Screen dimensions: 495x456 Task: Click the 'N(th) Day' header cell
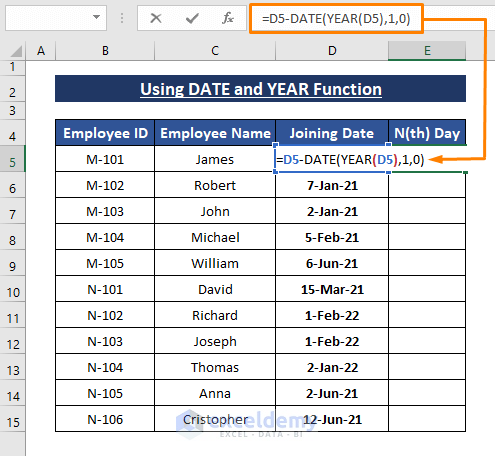(x=427, y=133)
